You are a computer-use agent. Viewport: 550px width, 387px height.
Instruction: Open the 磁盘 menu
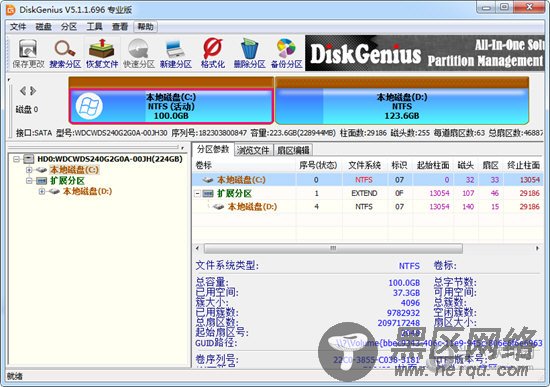click(x=43, y=27)
